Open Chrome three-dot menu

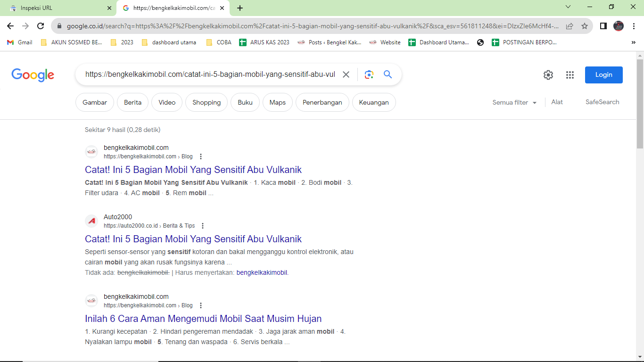coord(634,26)
